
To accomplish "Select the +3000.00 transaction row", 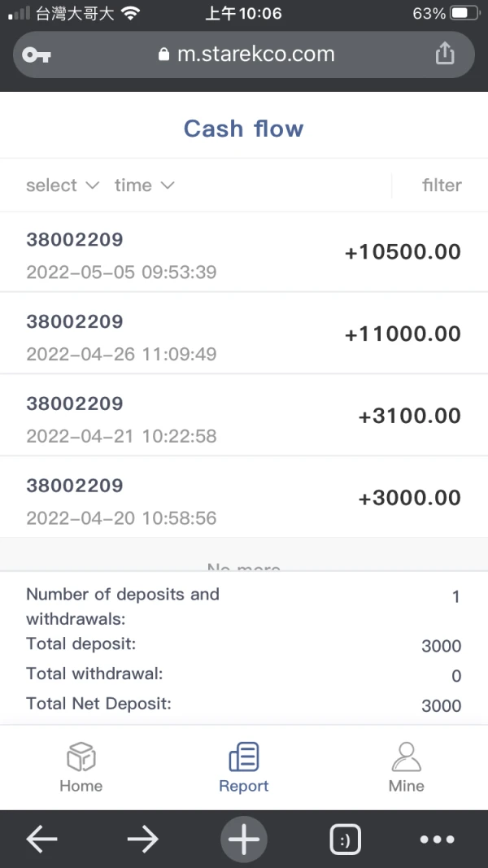I will tap(244, 497).
